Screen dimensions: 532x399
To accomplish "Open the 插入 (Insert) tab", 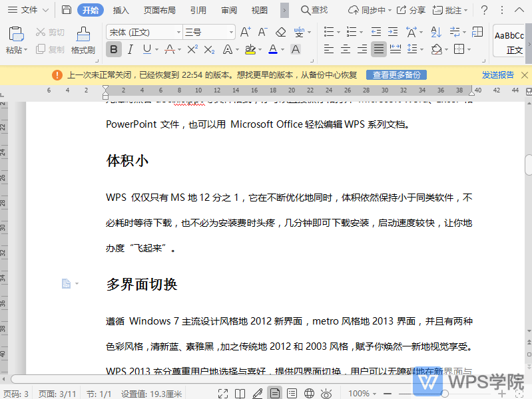I will click(121, 10).
